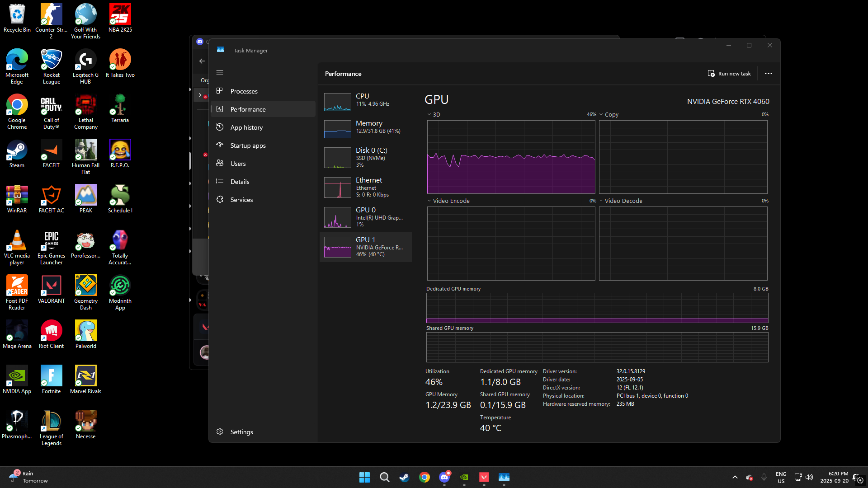This screenshot has height=488, width=868.
Task: Select the Performance tab in the sidebar
Action: (x=248, y=109)
